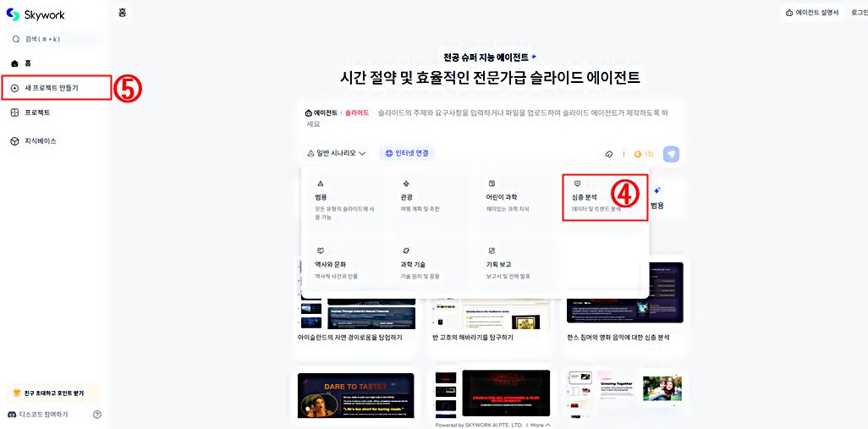Click the icon above 역사와 문화 option
The height and width of the screenshot is (429, 868).
(320, 250)
